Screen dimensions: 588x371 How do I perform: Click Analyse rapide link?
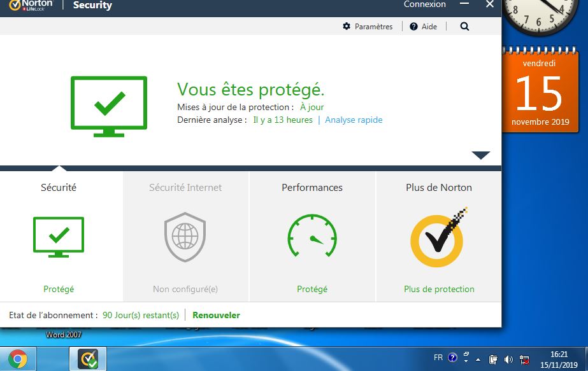(354, 120)
